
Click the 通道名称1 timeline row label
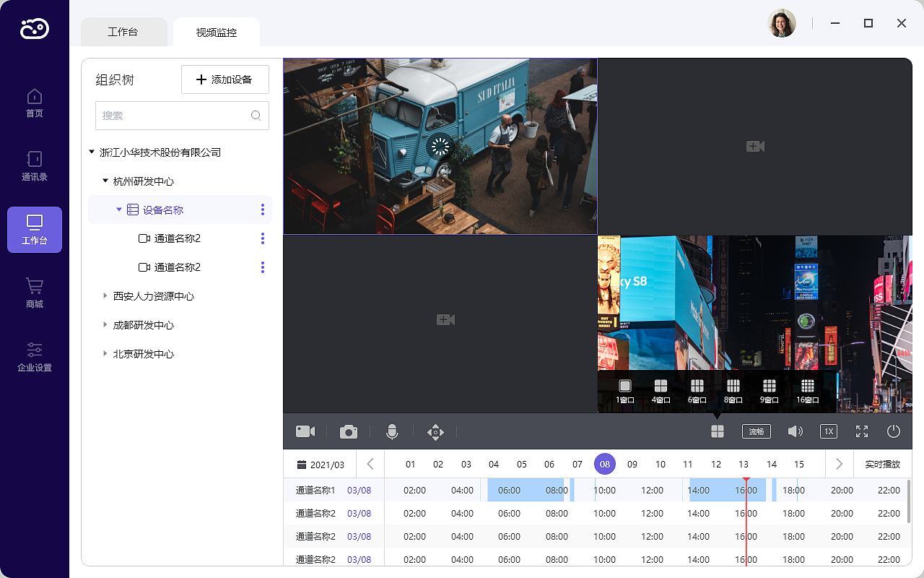point(315,490)
